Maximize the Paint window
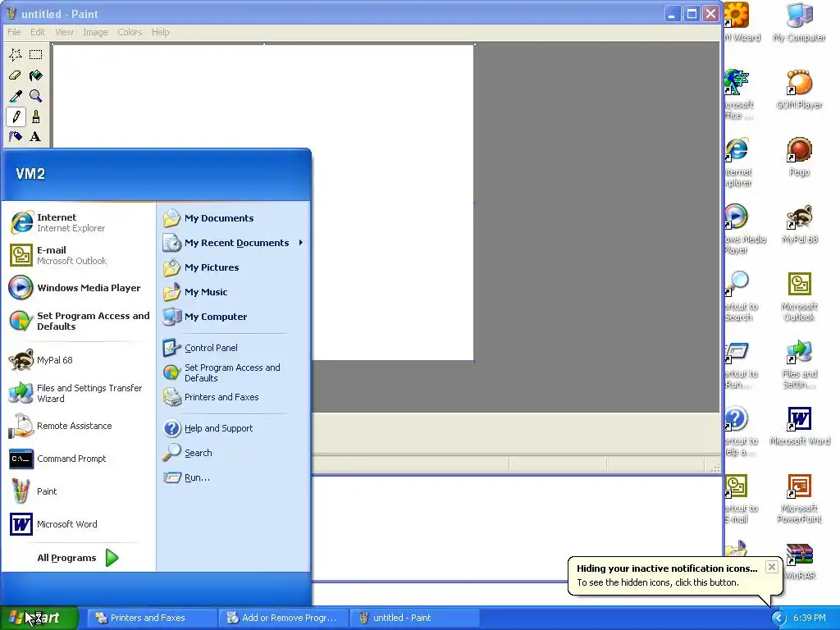840x630 pixels. click(692, 14)
